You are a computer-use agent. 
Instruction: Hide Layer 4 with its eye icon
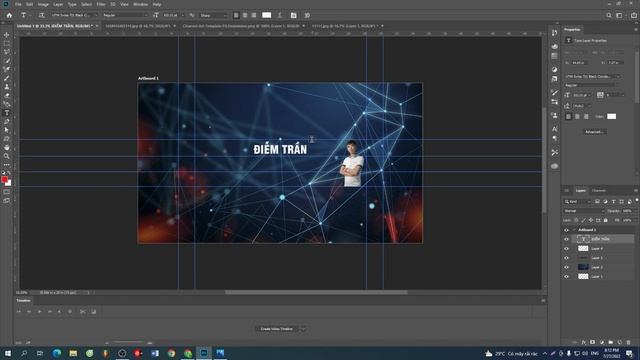[566, 249]
